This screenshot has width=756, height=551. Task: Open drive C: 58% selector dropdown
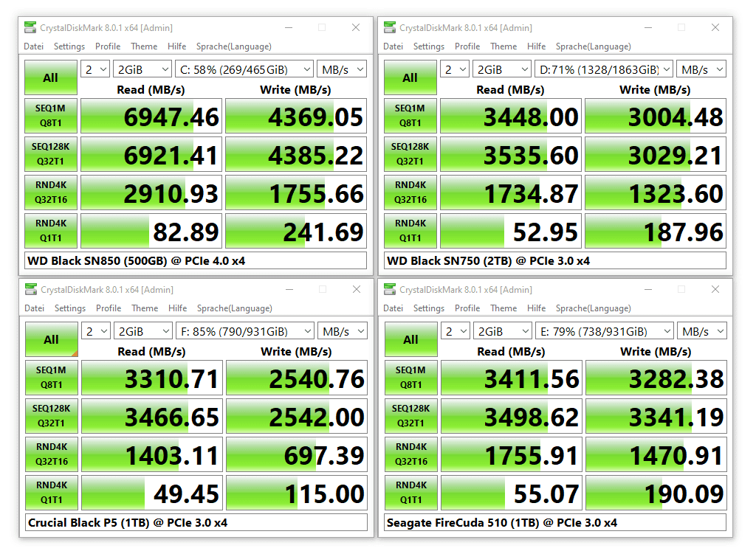244,70
